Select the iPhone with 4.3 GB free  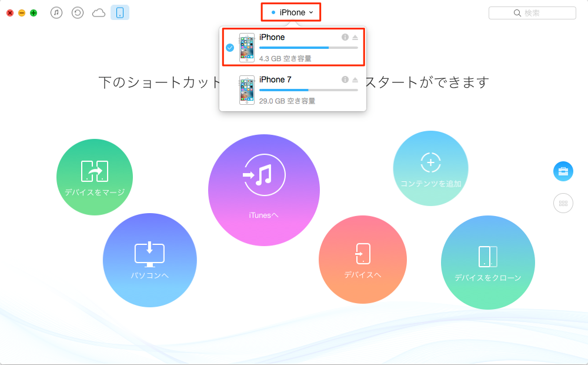[293, 47]
